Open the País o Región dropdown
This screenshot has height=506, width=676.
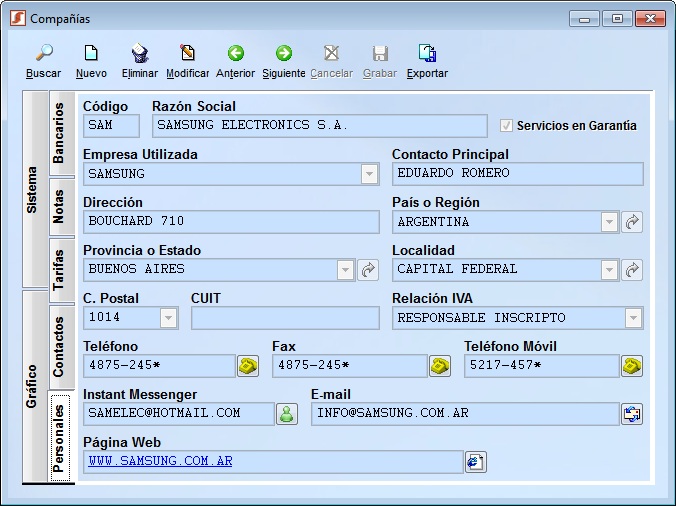tap(609, 222)
